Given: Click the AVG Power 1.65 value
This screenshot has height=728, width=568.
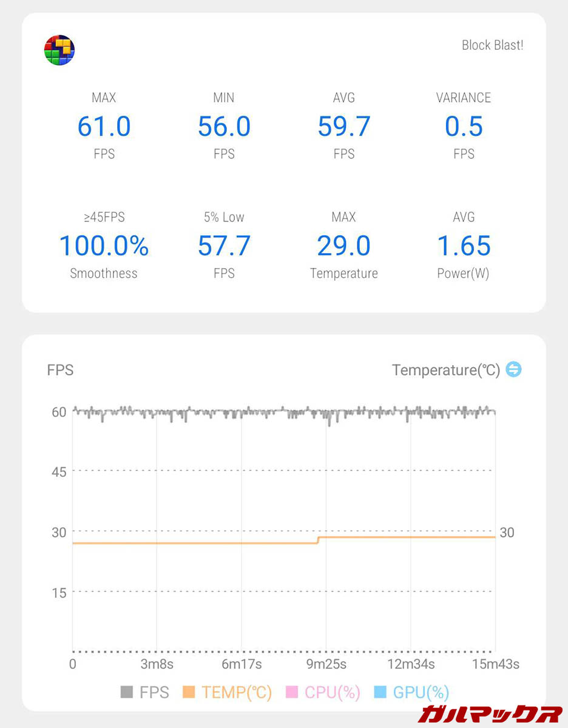Looking at the screenshot, I should tap(464, 246).
